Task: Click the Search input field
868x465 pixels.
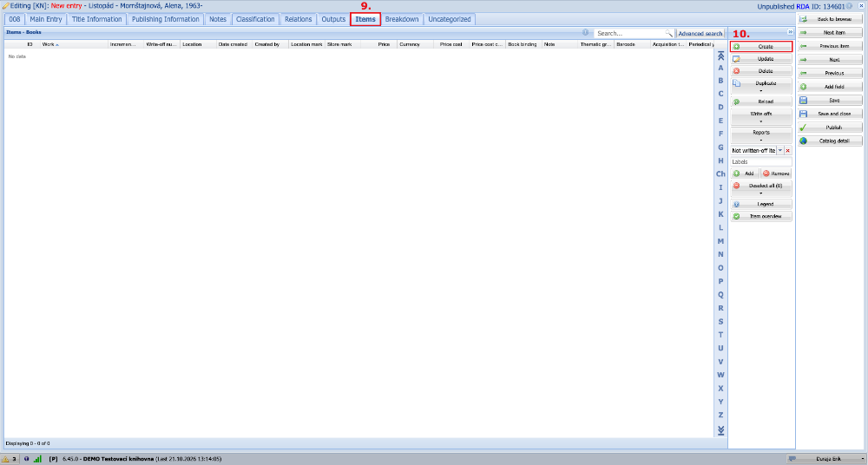Action: click(x=629, y=33)
